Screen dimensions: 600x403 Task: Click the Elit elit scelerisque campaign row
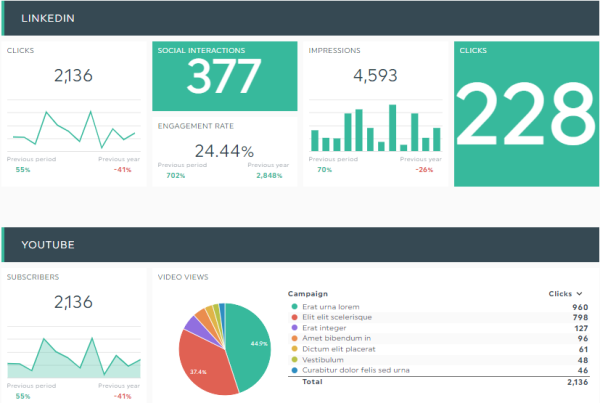point(438,317)
